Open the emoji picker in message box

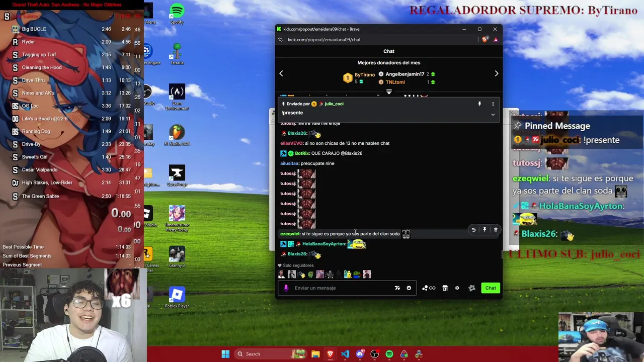pyautogui.click(x=409, y=288)
